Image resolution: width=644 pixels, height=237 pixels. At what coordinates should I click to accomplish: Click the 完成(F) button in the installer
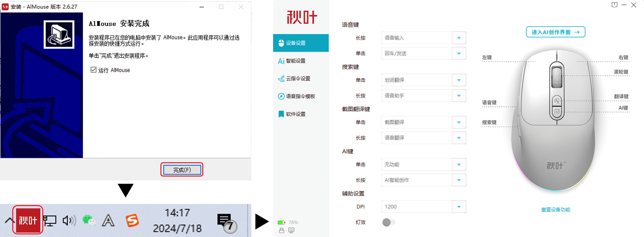(182, 170)
